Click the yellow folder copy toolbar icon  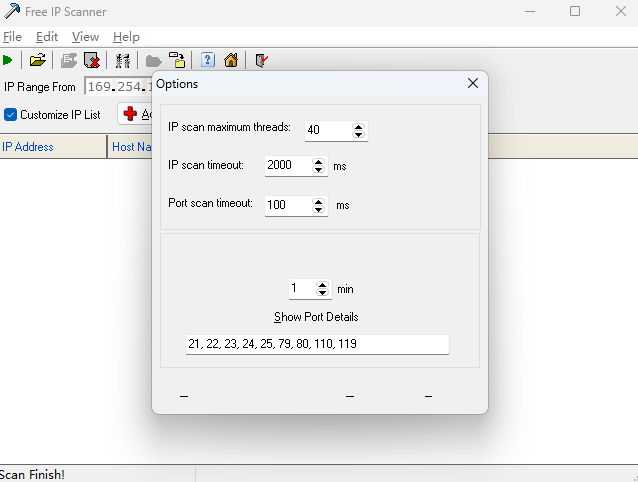[177, 61]
